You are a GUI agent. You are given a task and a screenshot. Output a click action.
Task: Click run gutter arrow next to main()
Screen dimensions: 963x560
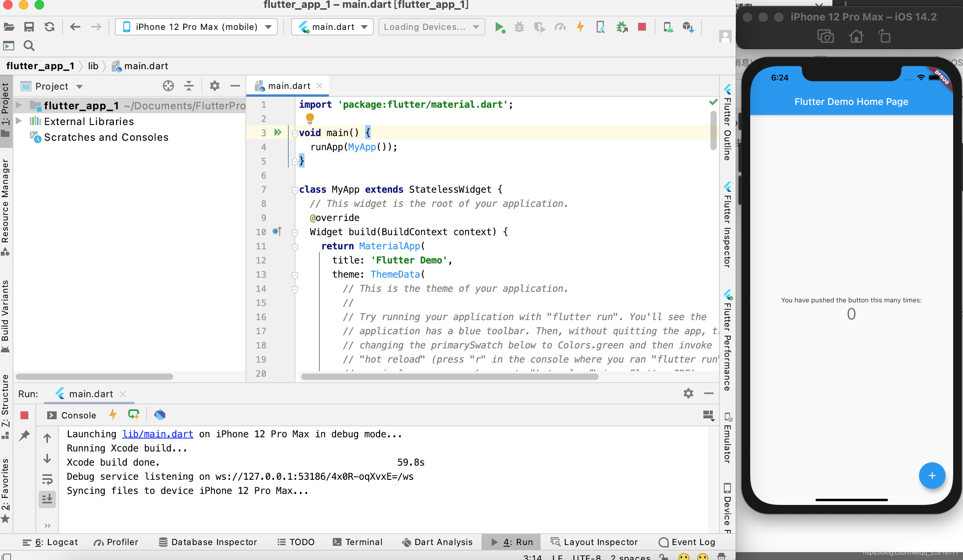coord(278,132)
